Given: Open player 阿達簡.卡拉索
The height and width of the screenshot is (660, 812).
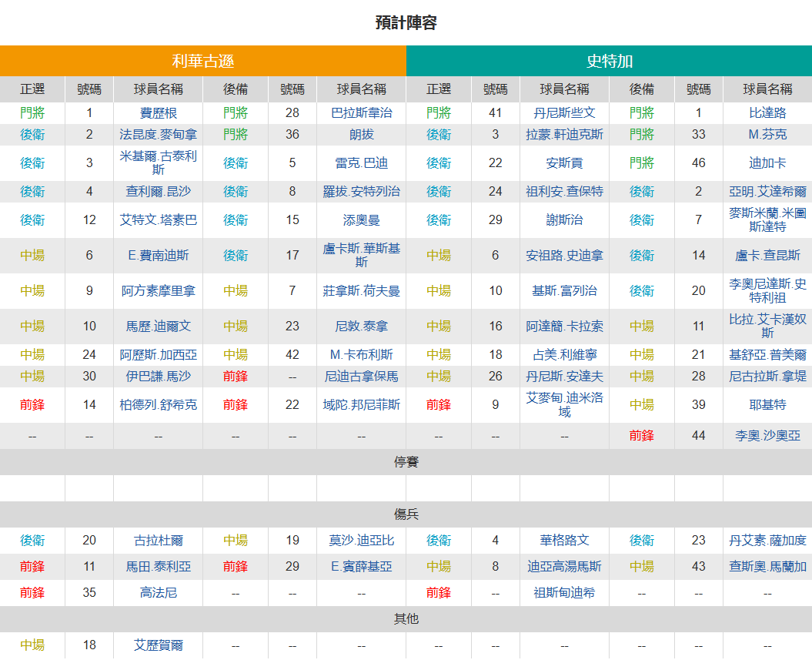Looking at the screenshot, I should click(564, 327).
